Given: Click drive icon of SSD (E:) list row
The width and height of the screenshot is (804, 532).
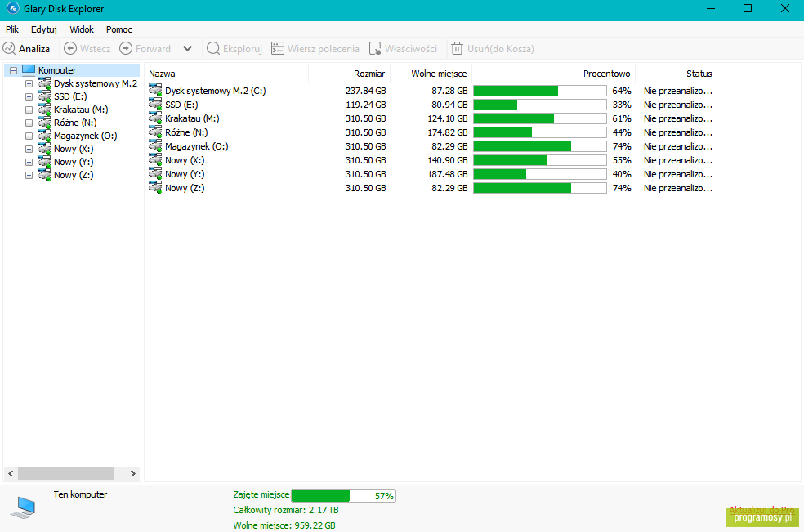Looking at the screenshot, I should click(x=155, y=104).
